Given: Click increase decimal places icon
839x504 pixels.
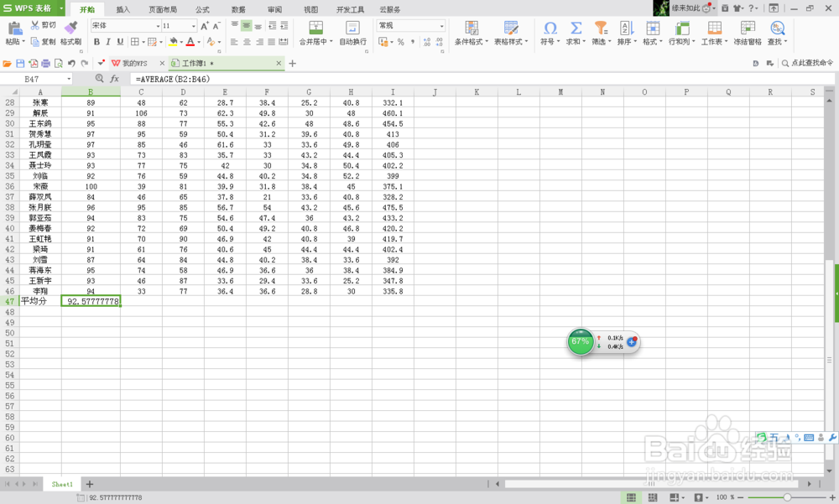Looking at the screenshot, I should 426,42.
